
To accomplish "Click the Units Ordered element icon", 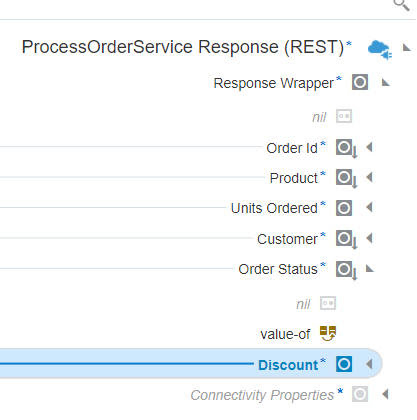I will coord(344,208).
